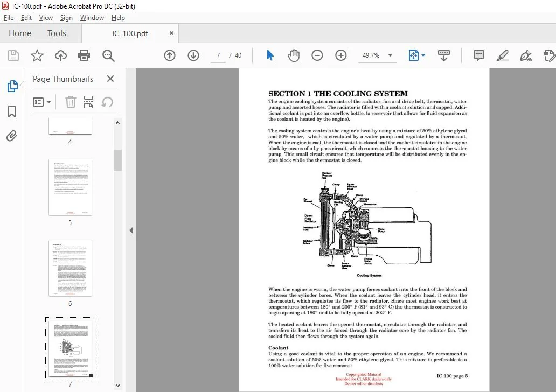Print the document

pos(84,55)
